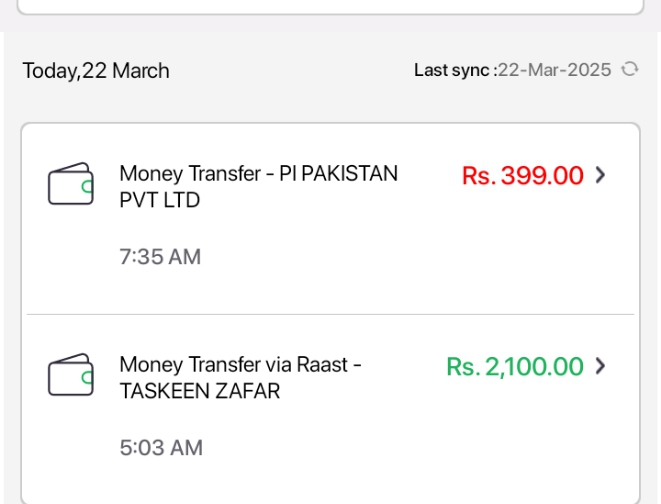Image resolution: width=661 pixels, height=504 pixels.
Task: Click the Today, 22 March header
Action: (x=96, y=71)
